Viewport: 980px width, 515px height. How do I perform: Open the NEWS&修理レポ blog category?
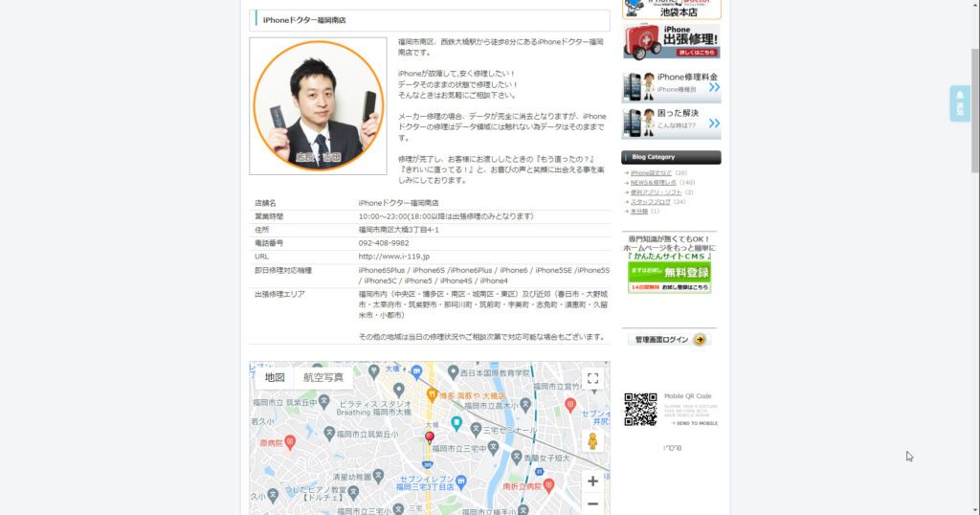click(653, 183)
